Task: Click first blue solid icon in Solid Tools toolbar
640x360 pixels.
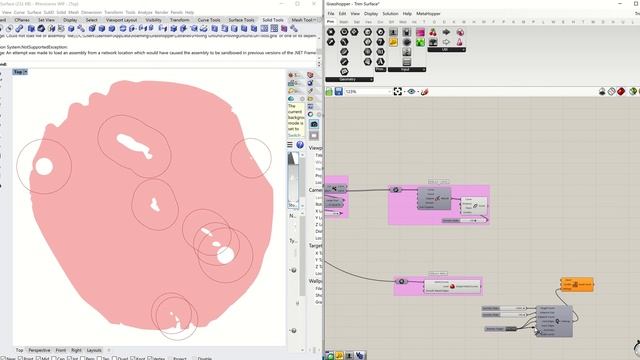Action: click(x=31, y=29)
